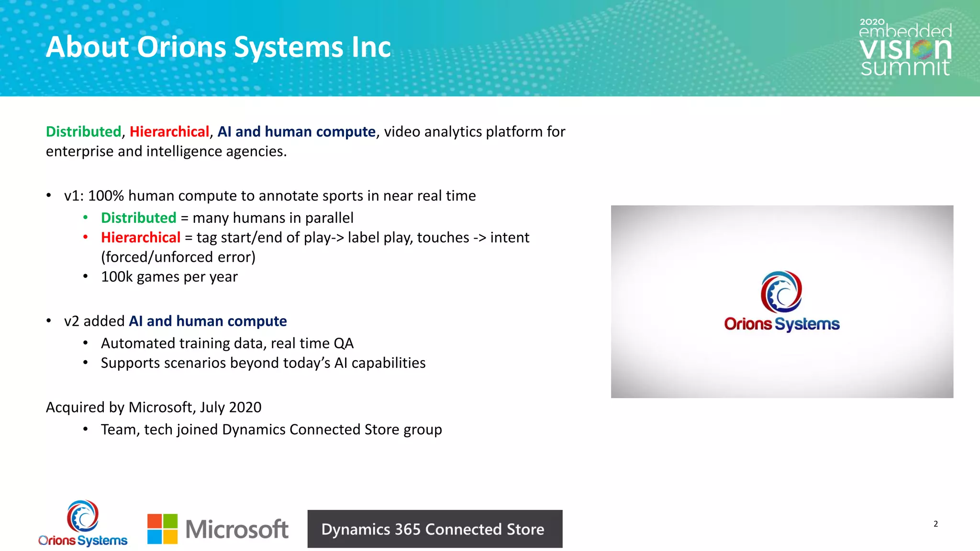980x551 pixels.
Task: Click the Dynamics 365 Connected Store banner
Action: [434, 529]
